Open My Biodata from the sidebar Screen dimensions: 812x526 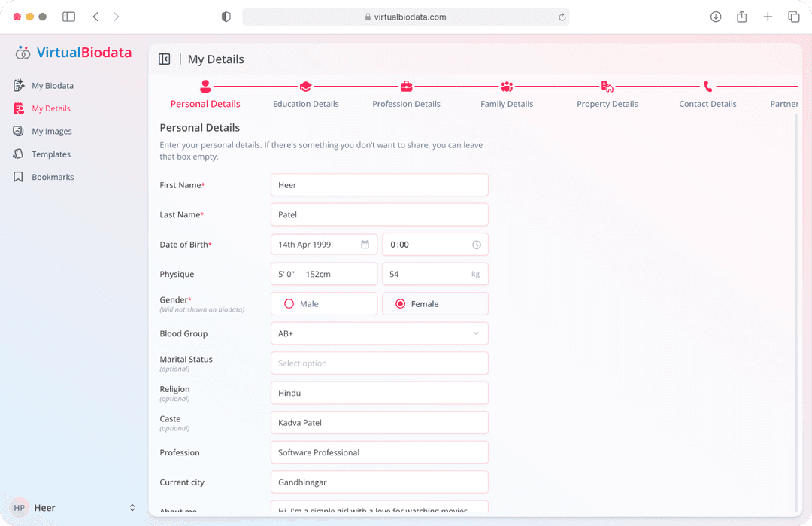coord(52,85)
